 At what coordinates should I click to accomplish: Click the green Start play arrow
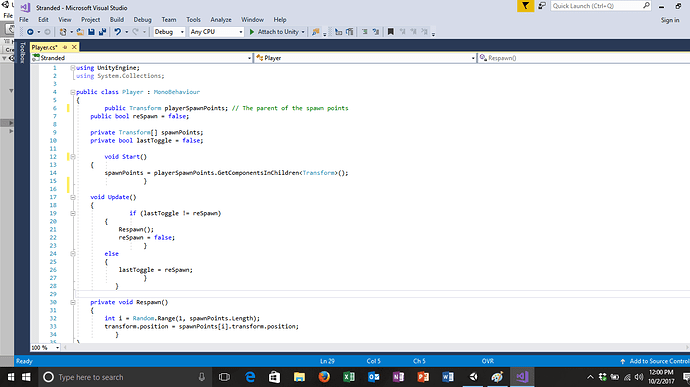[x=252, y=32]
